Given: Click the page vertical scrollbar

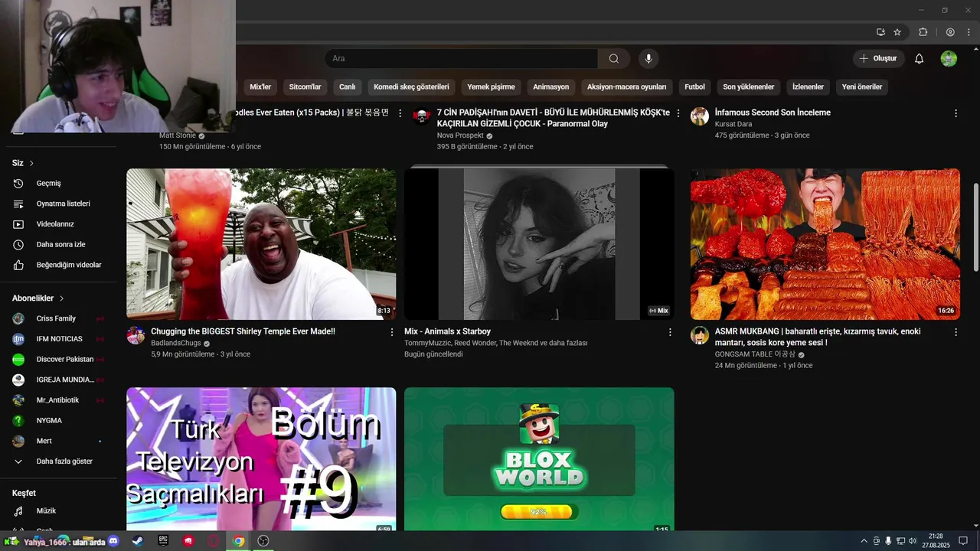Looking at the screenshot, I should click(975, 227).
